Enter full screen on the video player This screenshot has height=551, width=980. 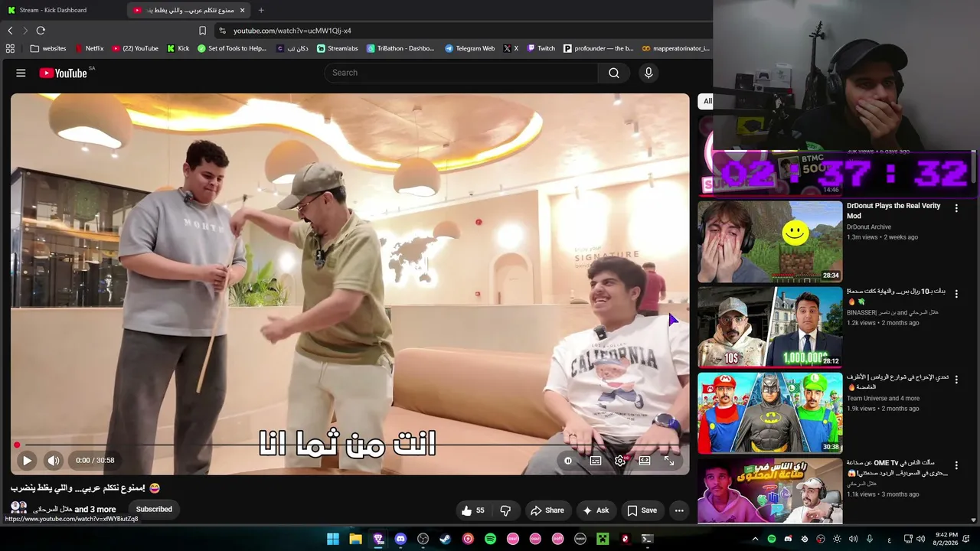[669, 461]
